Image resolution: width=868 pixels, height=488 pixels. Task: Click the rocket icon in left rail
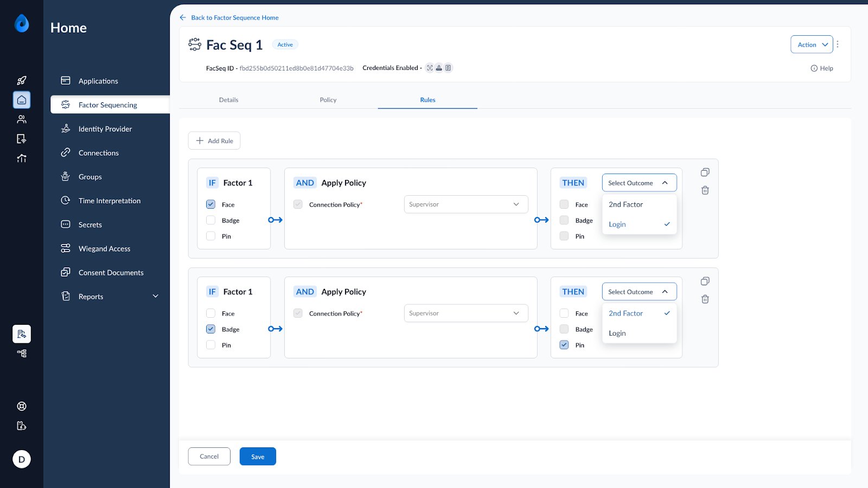(22, 80)
